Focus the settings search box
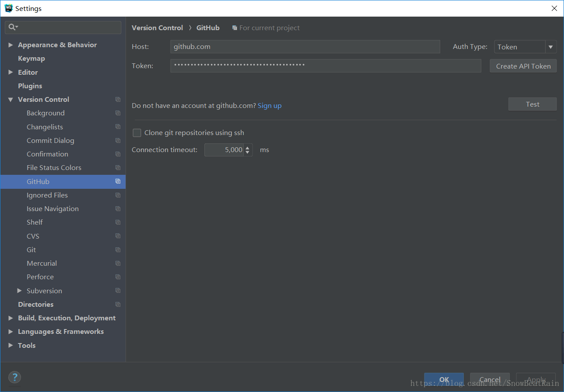 pos(63,27)
